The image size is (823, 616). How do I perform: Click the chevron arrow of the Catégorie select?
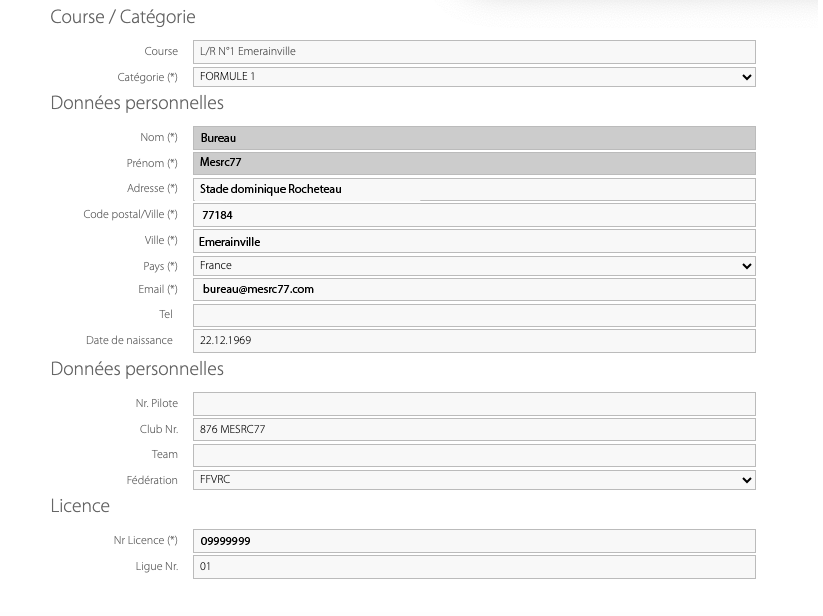pos(746,77)
